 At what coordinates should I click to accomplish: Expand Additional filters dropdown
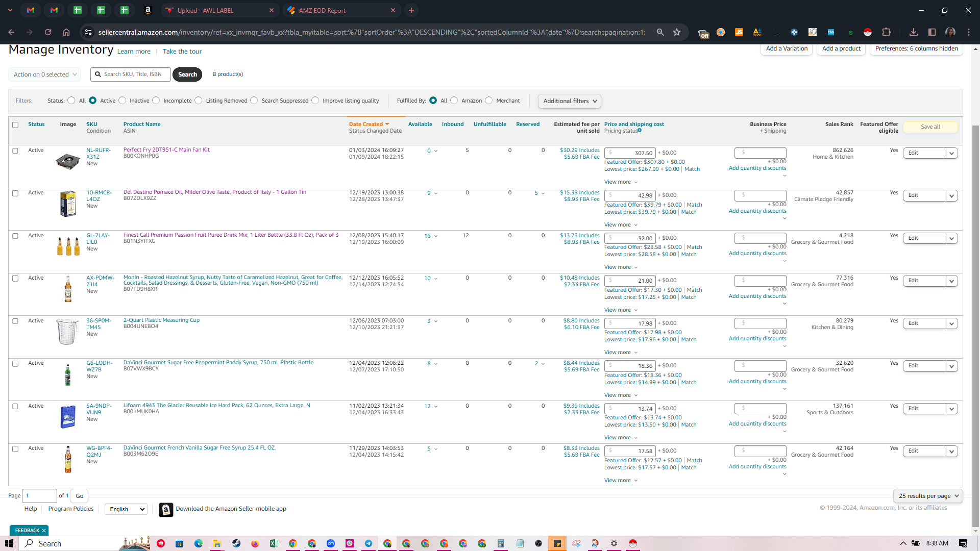pos(570,101)
